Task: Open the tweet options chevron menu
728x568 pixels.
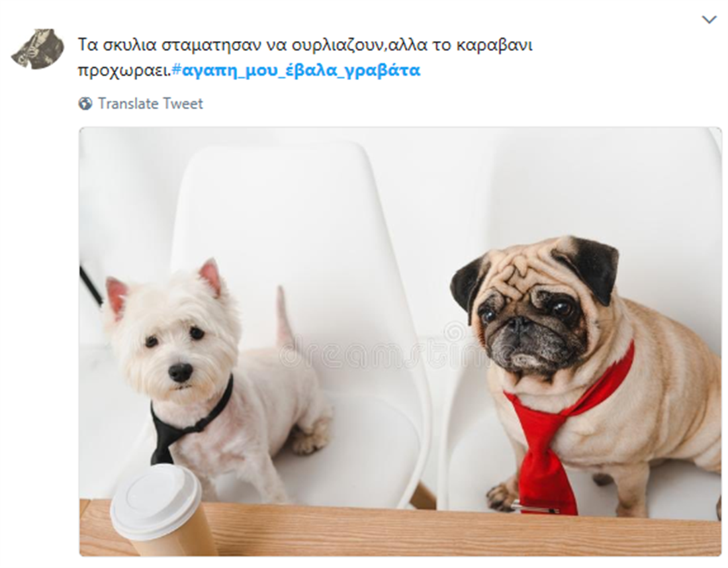Action: (x=709, y=20)
